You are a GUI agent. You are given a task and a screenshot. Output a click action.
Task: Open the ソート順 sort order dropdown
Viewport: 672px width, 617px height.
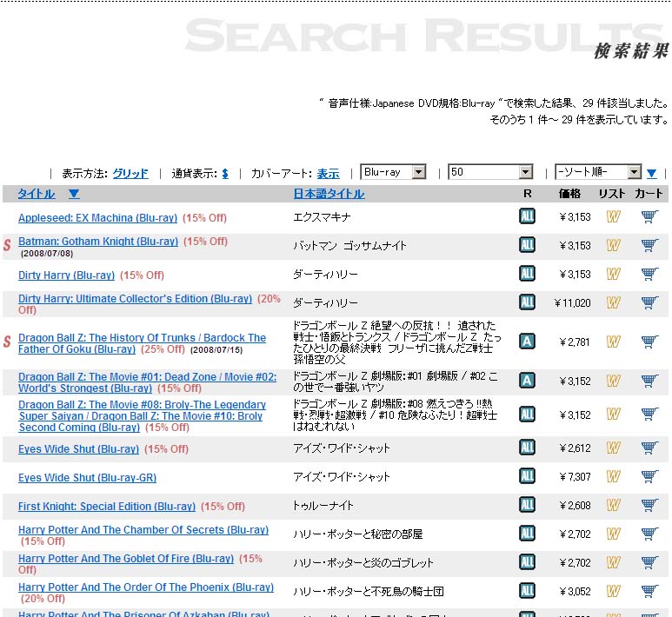click(x=598, y=172)
